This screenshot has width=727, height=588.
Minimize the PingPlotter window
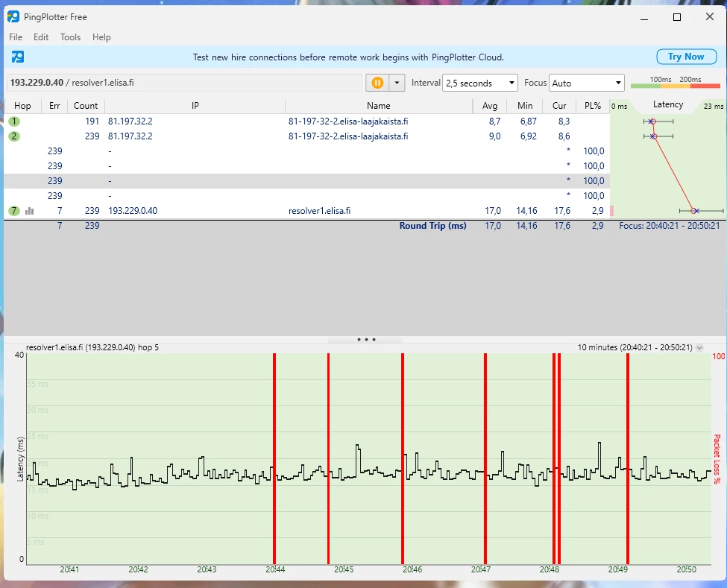[644, 17]
